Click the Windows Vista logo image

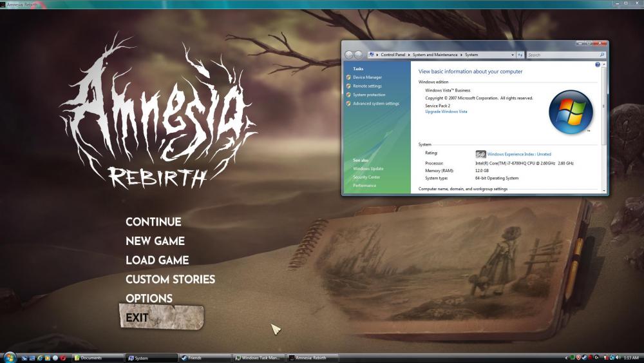(x=571, y=112)
